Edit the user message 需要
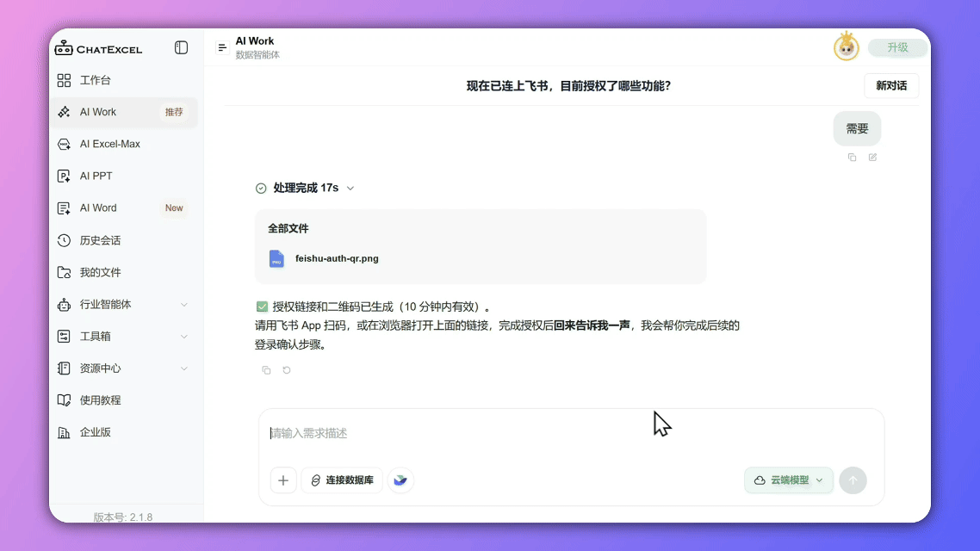 [x=872, y=158]
